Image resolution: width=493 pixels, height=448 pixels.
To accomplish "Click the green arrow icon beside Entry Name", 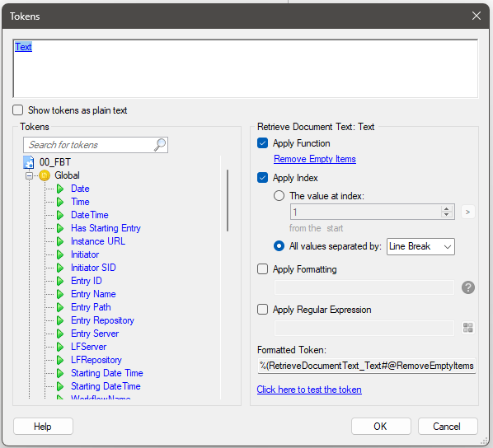I will 60,294.
